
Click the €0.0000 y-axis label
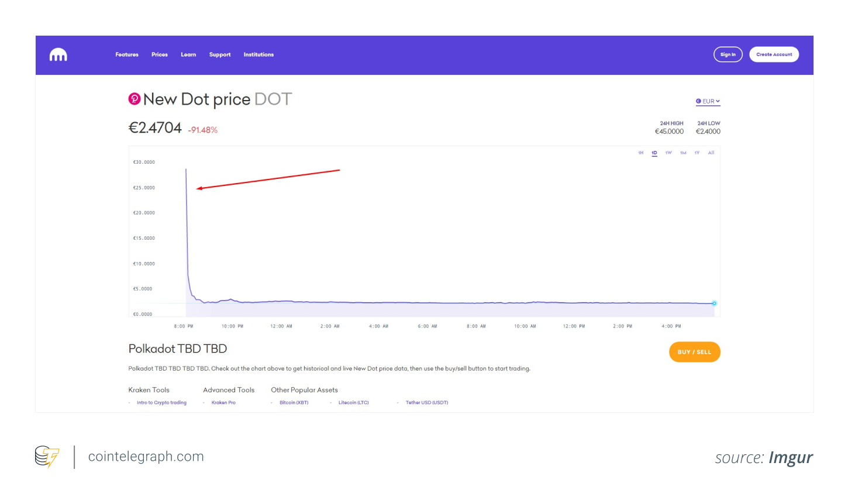pyautogui.click(x=143, y=315)
